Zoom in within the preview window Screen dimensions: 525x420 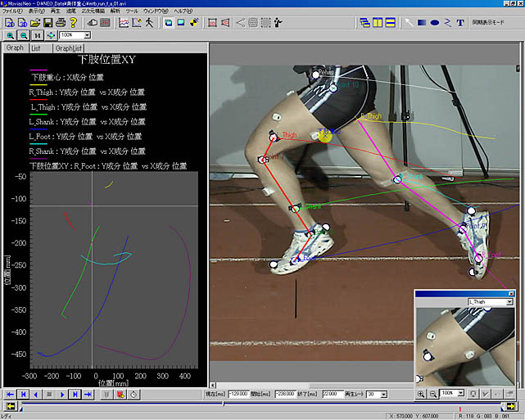tap(421, 394)
